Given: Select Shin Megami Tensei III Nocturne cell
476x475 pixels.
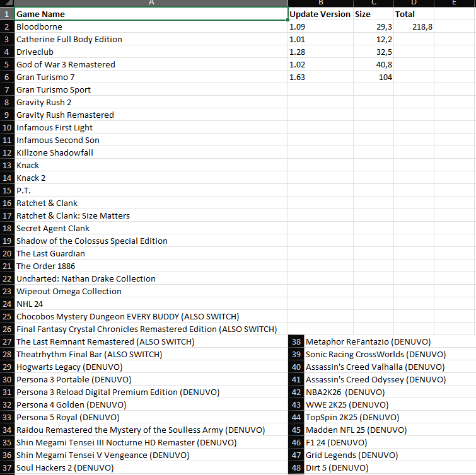Looking at the screenshot, I should [151, 442].
